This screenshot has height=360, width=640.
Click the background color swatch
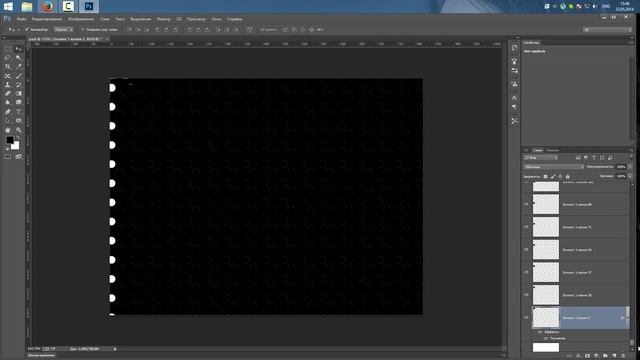click(x=16, y=146)
